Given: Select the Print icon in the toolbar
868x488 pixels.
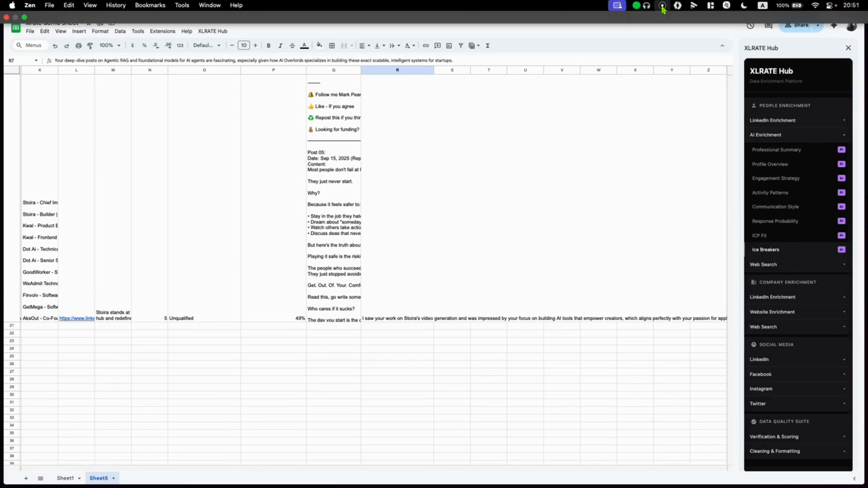Looking at the screenshot, I should (x=78, y=45).
